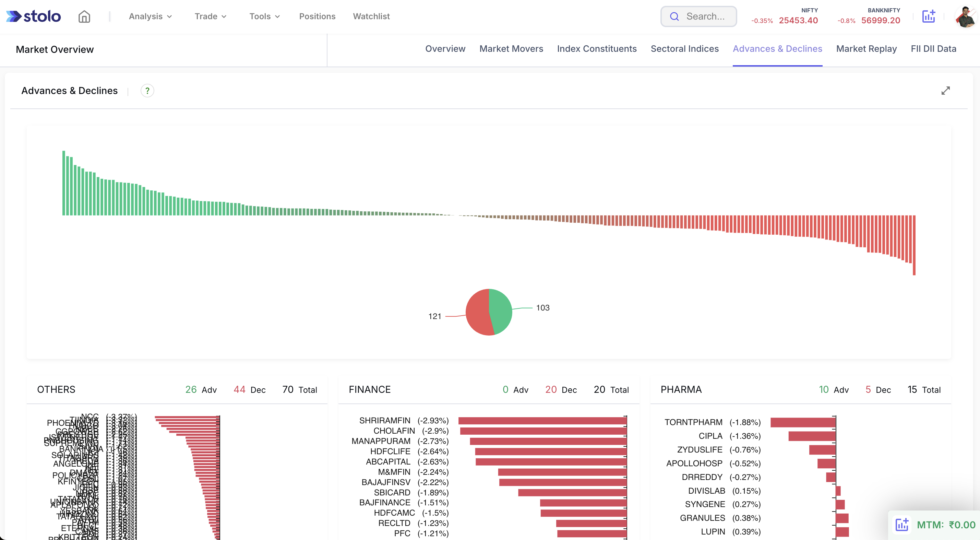
Task: Click the GRANULES (0.38%) row label
Action: pos(720,518)
